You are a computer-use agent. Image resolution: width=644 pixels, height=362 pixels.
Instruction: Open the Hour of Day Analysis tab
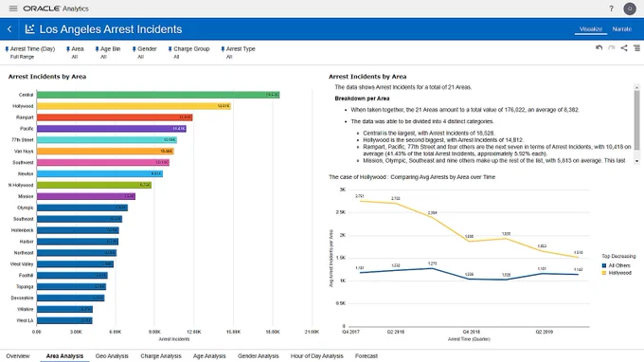[x=316, y=355]
